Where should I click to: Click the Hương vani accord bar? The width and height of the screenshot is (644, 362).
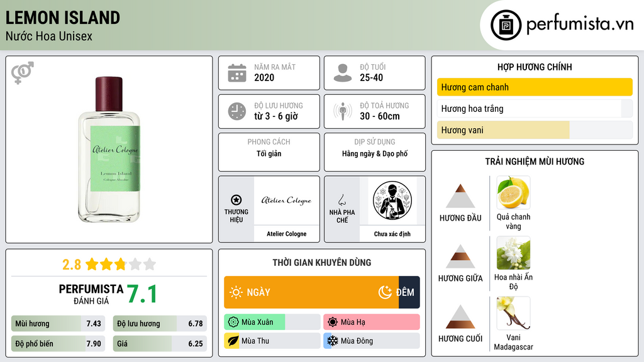point(535,129)
